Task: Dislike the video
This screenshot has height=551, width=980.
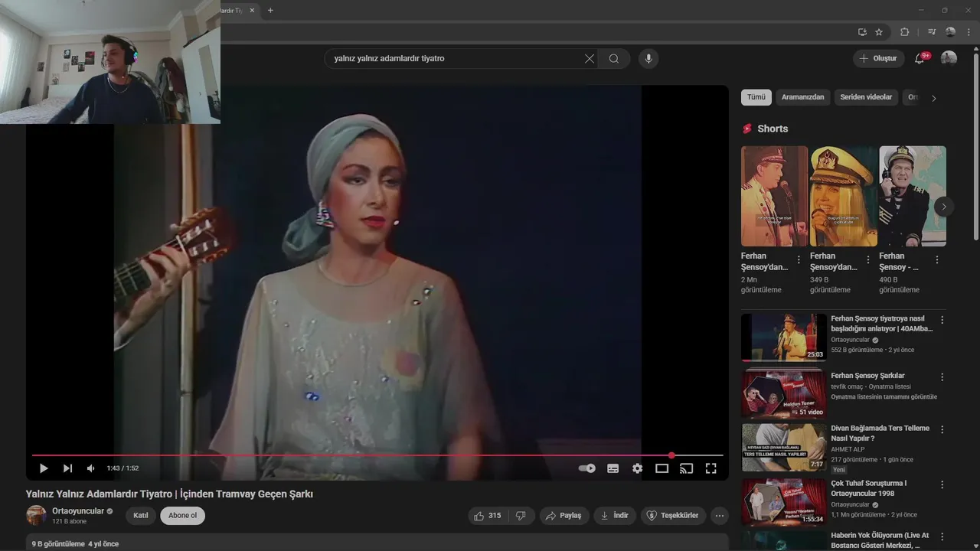Action: (x=521, y=516)
